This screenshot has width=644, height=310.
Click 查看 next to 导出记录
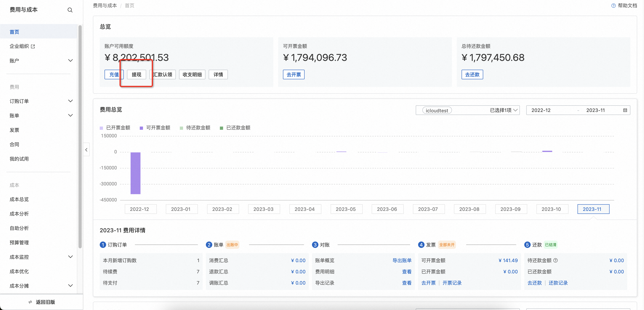tap(407, 283)
